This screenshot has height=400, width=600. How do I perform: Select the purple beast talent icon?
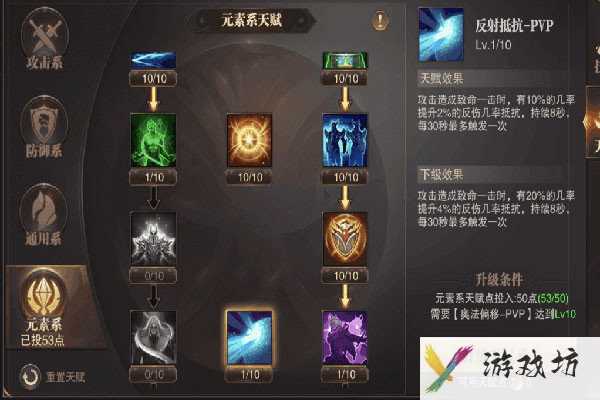[x=345, y=337]
